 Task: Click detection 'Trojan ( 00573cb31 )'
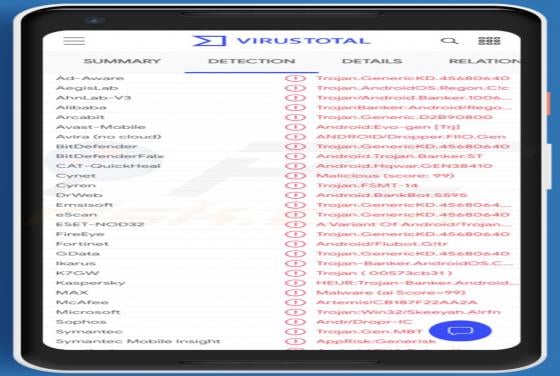coord(384,273)
